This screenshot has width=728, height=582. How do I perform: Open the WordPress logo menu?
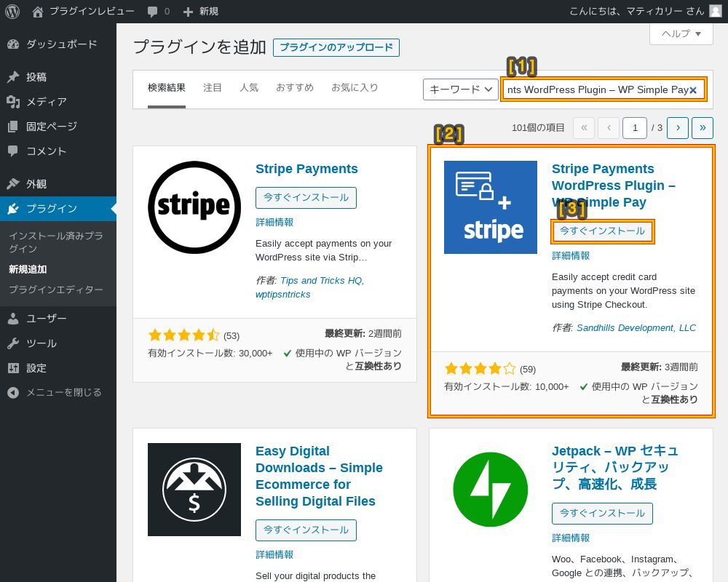click(x=12, y=11)
